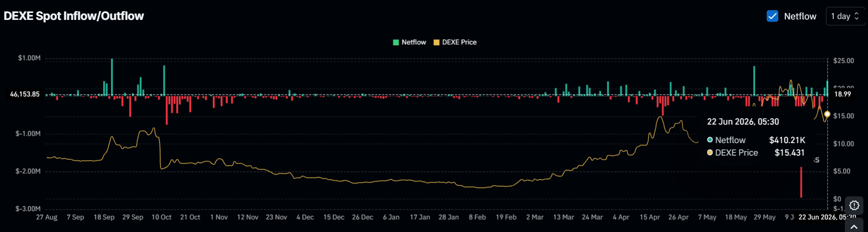Click the 18.99 price marker label
868x232 pixels.
point(843,94)
